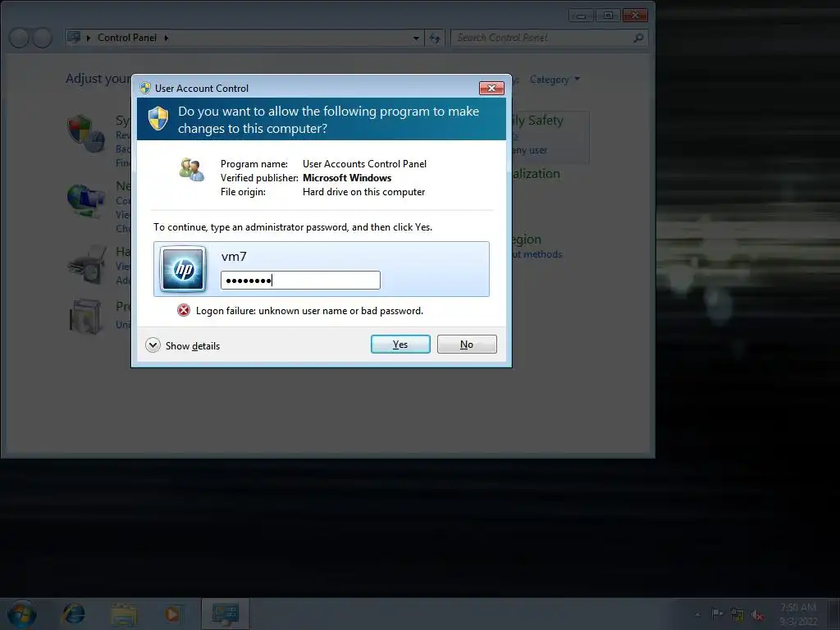Click the vm7 account name
840x630 pixels.
[234, 257]
